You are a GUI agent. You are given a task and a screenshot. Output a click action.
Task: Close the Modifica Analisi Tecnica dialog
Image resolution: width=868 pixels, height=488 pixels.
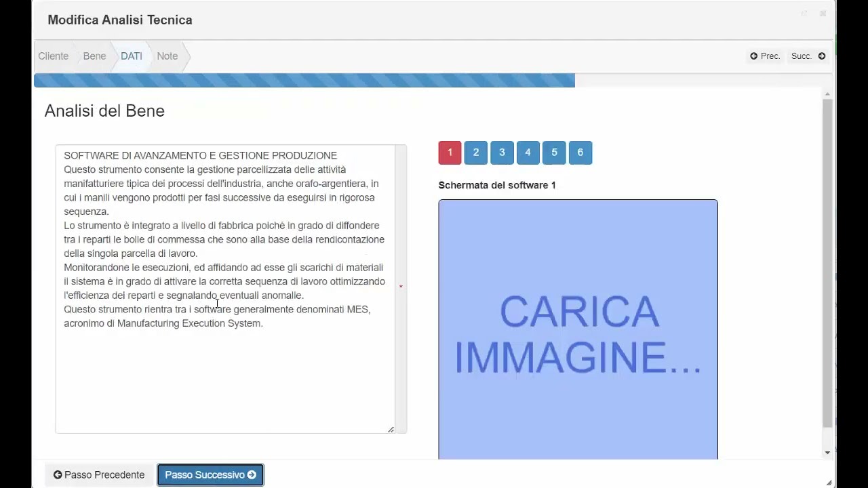(x=823, y=14)
